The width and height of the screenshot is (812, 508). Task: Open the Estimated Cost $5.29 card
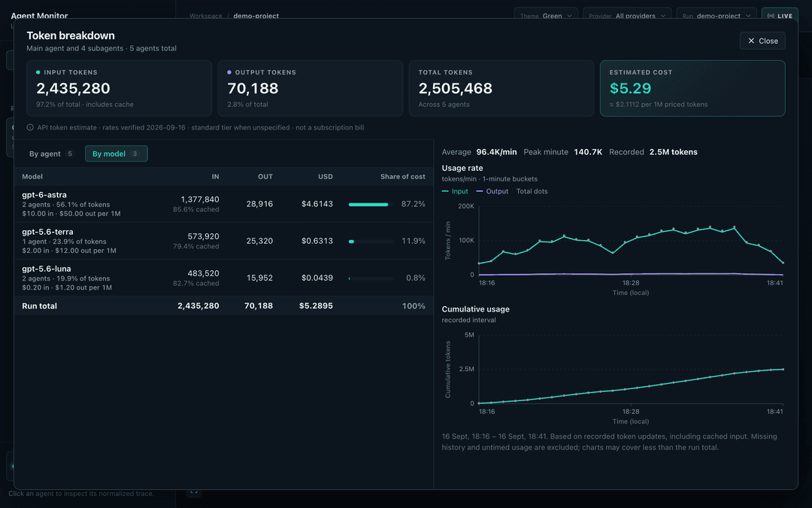pos(692,88)
